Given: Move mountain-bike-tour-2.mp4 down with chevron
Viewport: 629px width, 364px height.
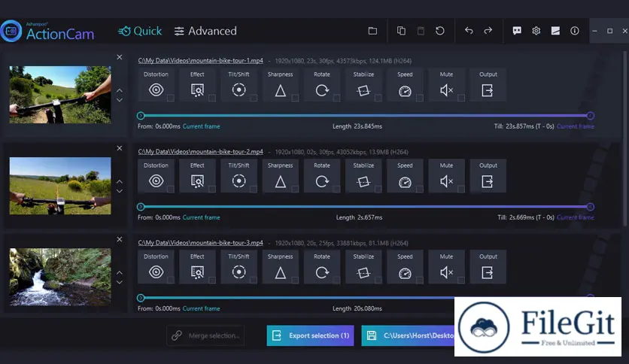Looking at the screenshot, I should pyautogui.click(x=120, y=191).
